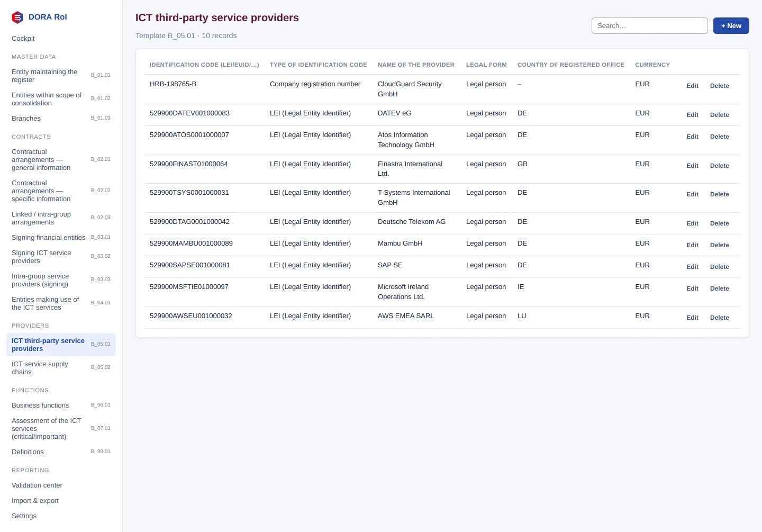Click the Template B_05.01 records subtitle

tap(186, 36)
